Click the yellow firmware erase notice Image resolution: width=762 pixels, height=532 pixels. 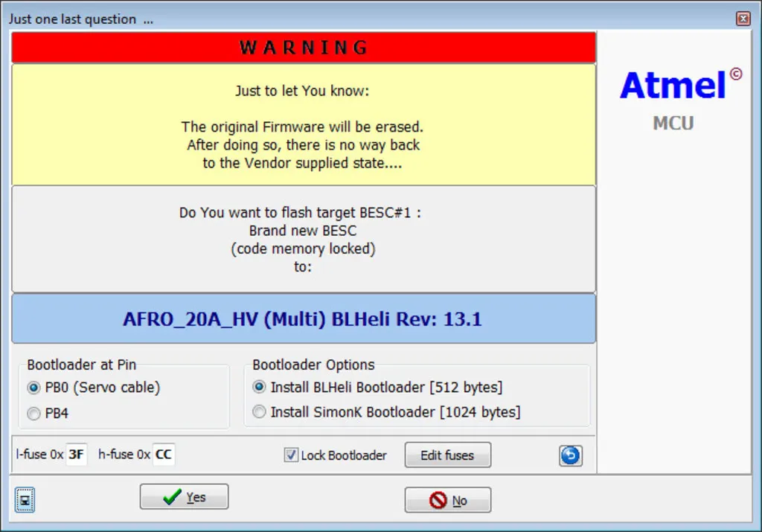click(x=303, y=126)
